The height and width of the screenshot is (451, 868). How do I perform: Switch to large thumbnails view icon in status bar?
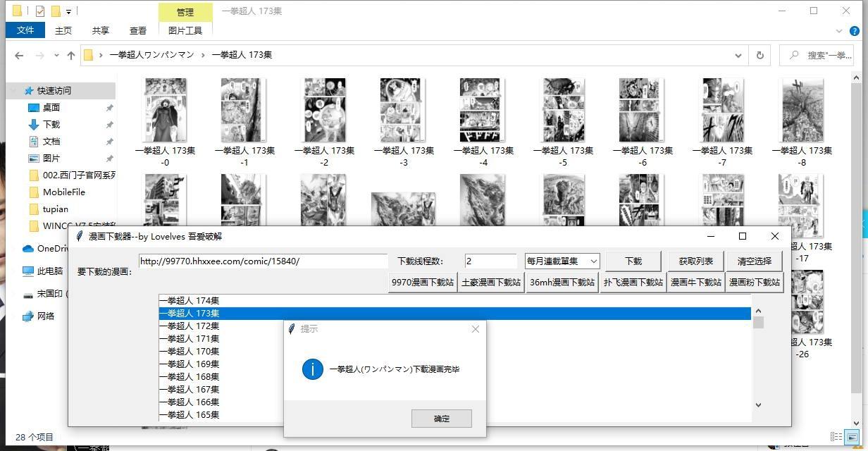[852, 437]
